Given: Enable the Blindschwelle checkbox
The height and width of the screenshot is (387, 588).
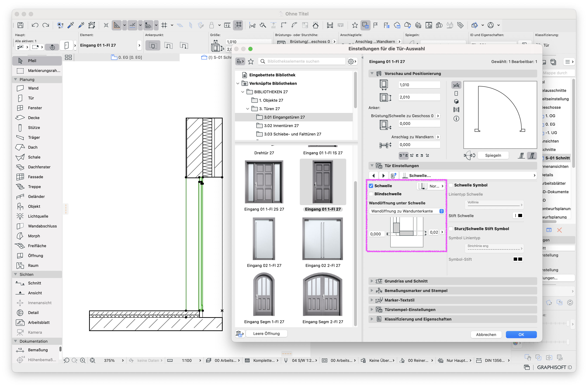Looking at the screenshot, I should point(371,194).
